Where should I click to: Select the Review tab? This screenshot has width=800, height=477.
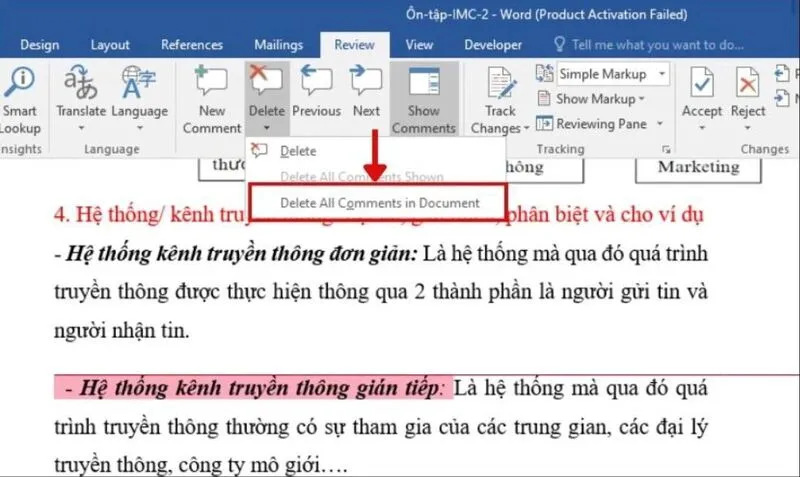355,45
